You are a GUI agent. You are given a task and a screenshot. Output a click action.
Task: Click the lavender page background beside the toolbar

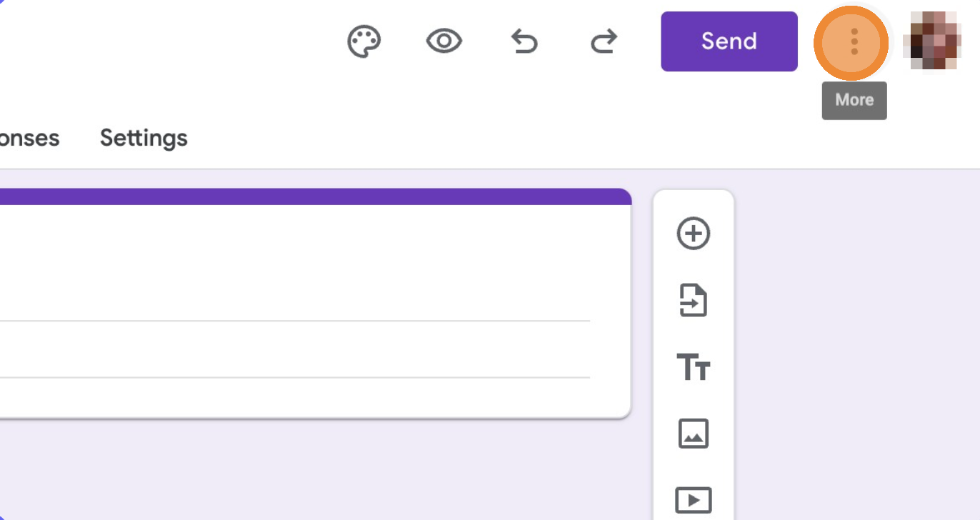click(x=857, y=321)
